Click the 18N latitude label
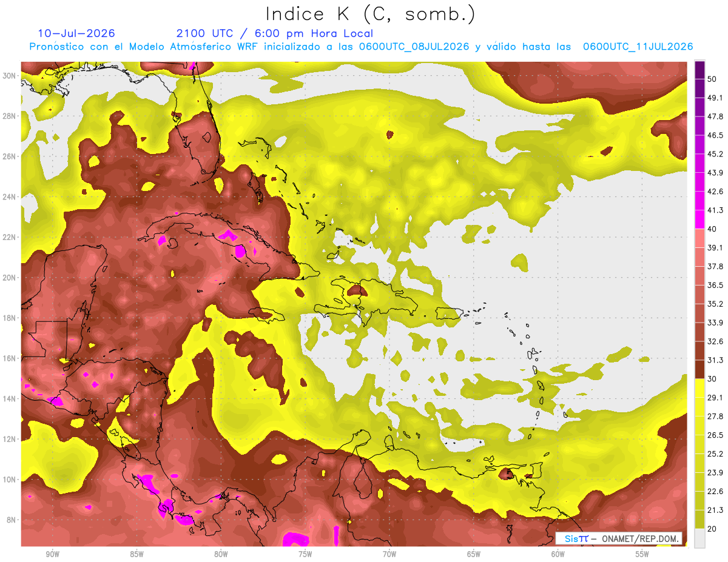 [9, 318]
